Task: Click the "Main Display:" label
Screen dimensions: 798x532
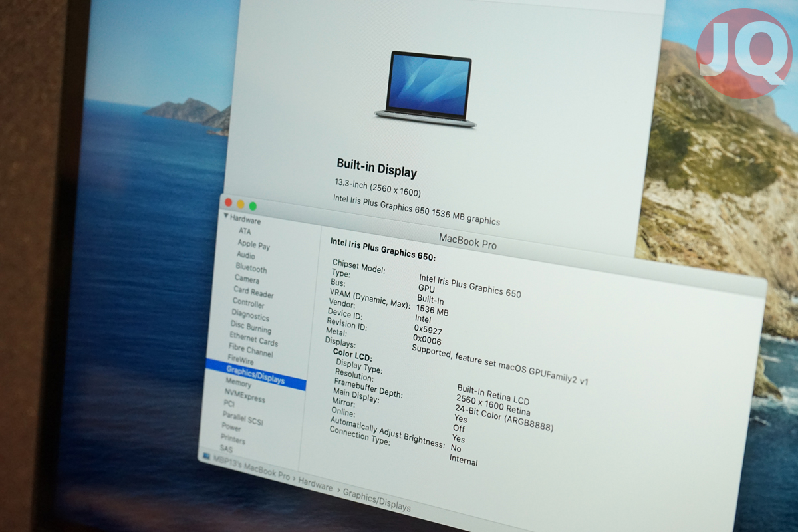Action: (x=356, y=394)
